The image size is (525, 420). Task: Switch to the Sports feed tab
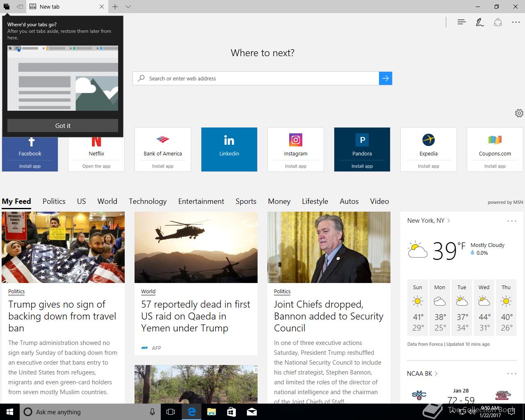pos(246,201)
